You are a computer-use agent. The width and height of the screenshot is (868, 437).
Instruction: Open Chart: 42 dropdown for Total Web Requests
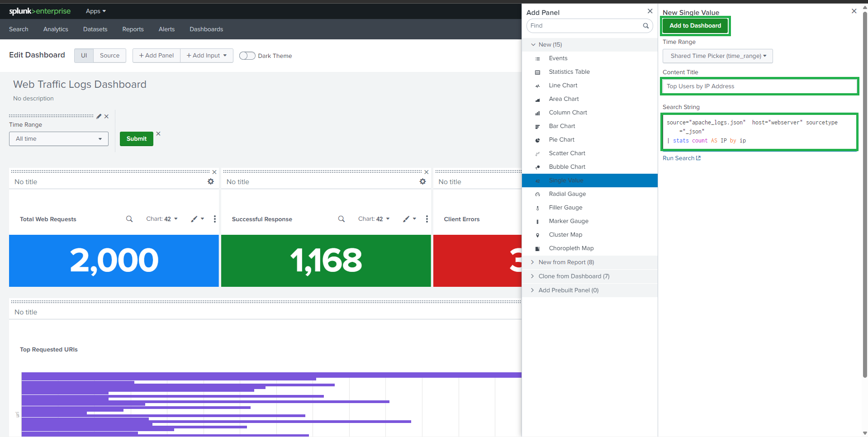pos(162,219)
